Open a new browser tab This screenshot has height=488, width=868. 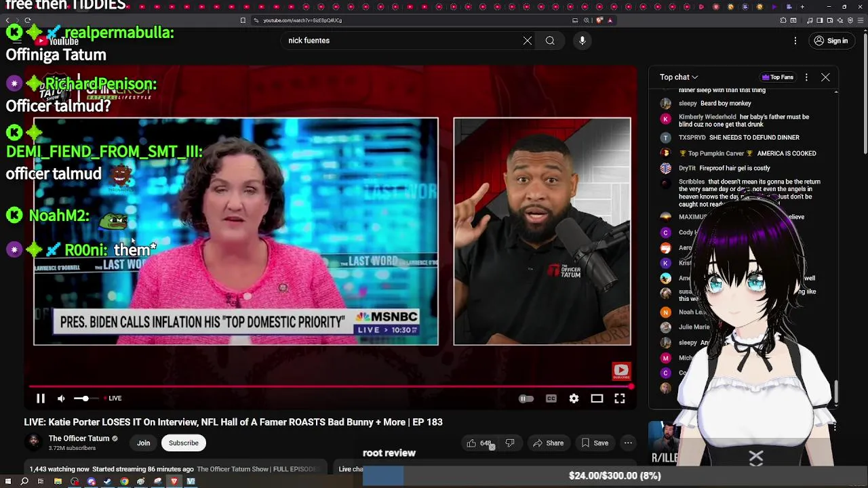tap(802, 7)
